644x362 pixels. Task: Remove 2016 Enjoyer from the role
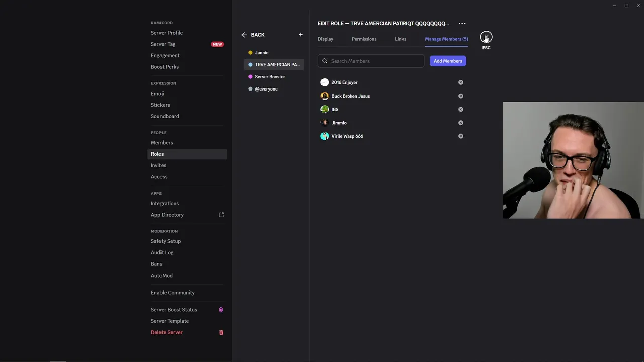pos(460,82)
